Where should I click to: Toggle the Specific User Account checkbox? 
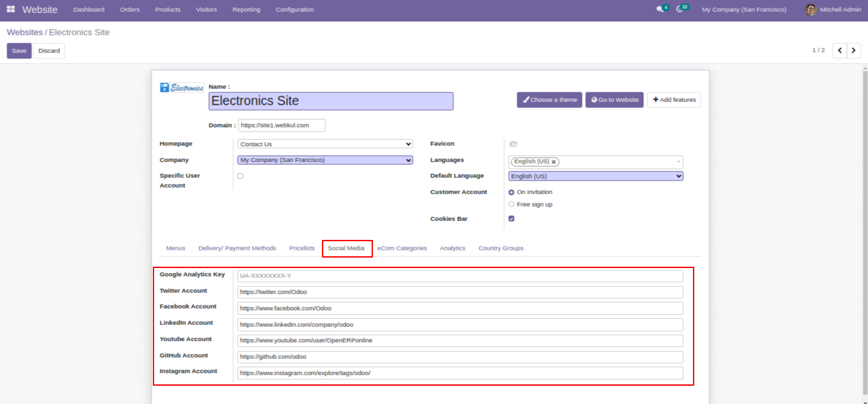(x=240, y=176)
